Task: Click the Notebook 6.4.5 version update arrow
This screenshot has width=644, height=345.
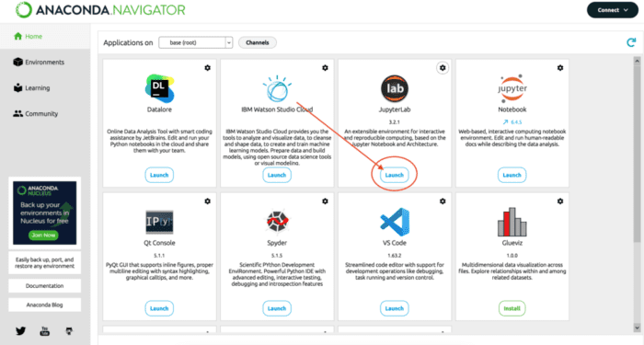Action: coord(505,122)
